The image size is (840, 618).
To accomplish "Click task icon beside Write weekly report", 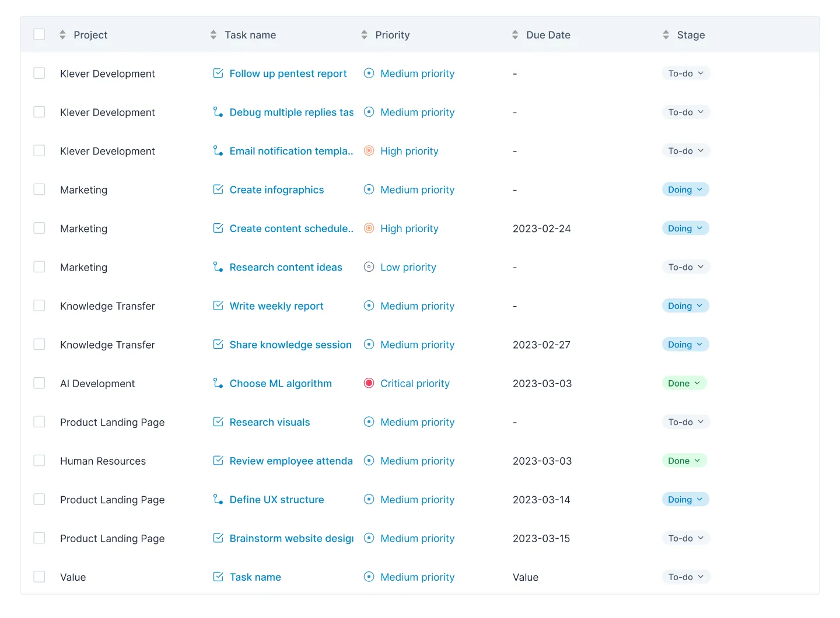I will (x=218, y=306).
